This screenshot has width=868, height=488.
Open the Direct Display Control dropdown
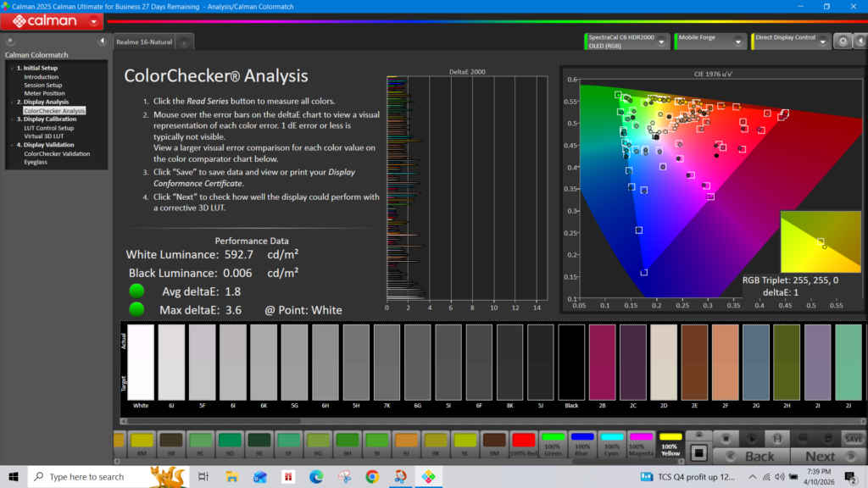[x=822, y=41]
